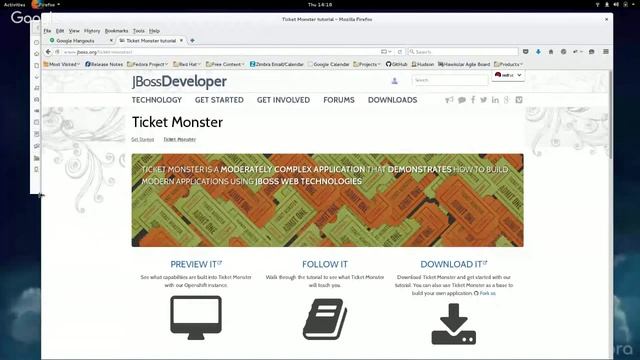Click the download drive icon
Viewport: 640px width, 360px height.
point(453,324)
